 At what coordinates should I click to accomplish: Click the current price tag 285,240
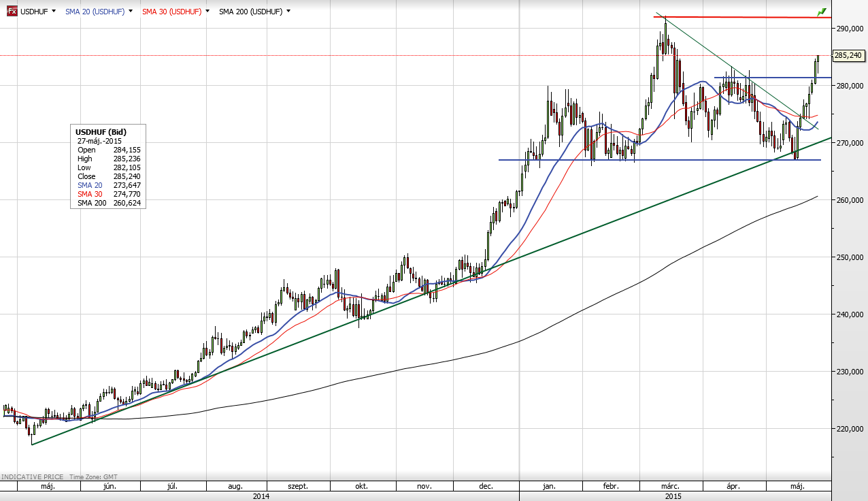[848, 56]
